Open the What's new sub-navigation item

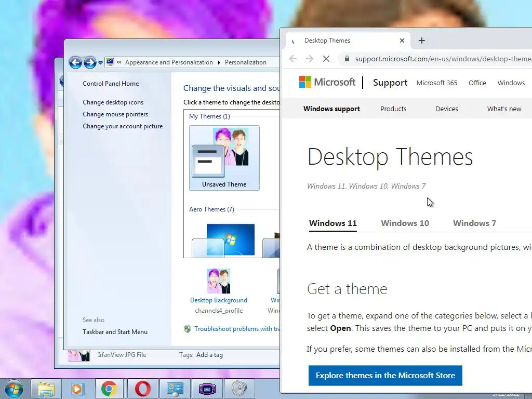504,109
